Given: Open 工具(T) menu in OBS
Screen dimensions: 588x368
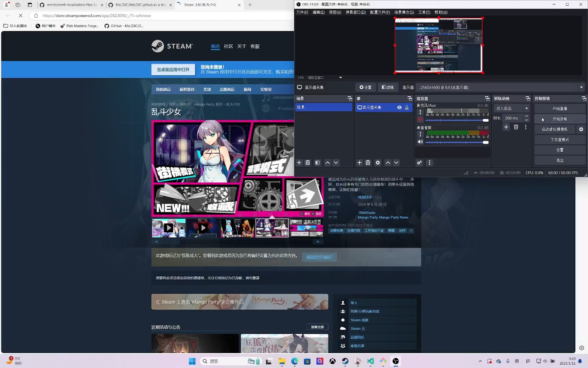Looking at the screenshot, I should coord(424,12).
